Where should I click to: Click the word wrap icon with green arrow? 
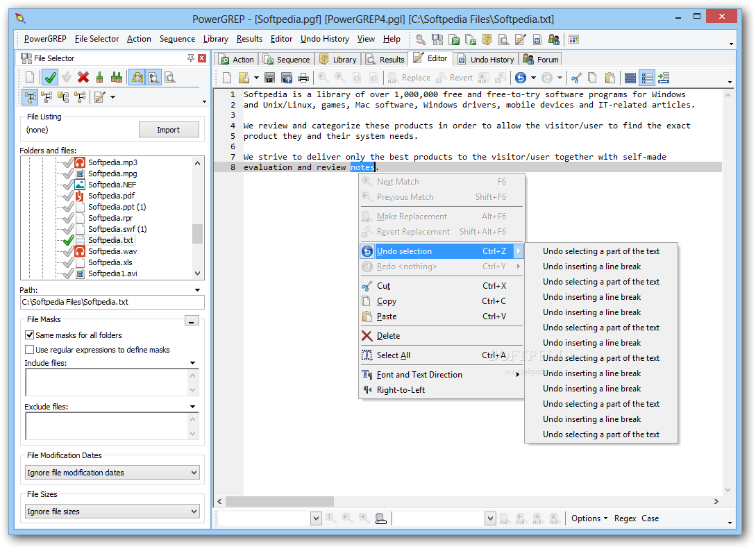(x=664, y=78)
